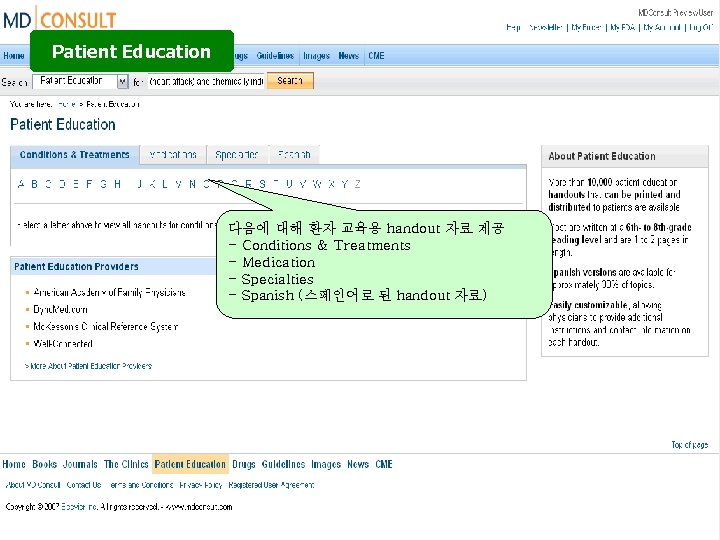The width and height of the screenshot is (720, 540).
Task: Open Images in the top navigation bar
Action: 316,56
